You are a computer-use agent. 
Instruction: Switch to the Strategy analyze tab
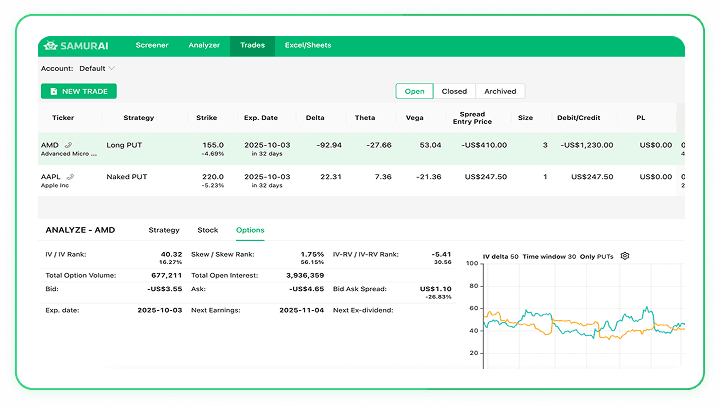click(x=163, y=230)
